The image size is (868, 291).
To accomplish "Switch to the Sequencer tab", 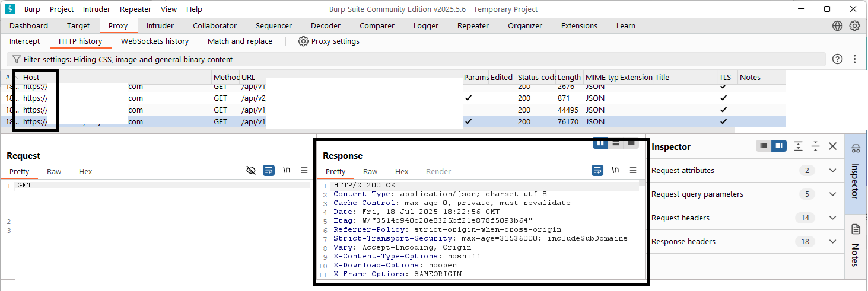I will click(x=274, y=25).
